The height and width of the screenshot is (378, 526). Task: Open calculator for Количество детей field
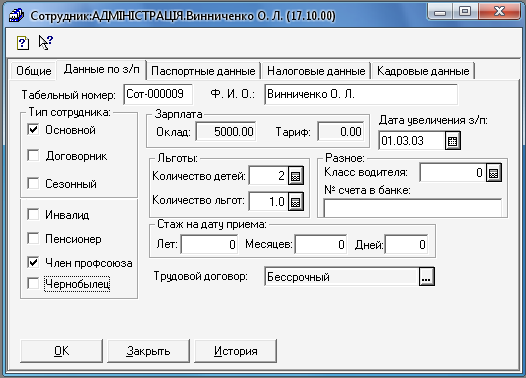point(296,176)
